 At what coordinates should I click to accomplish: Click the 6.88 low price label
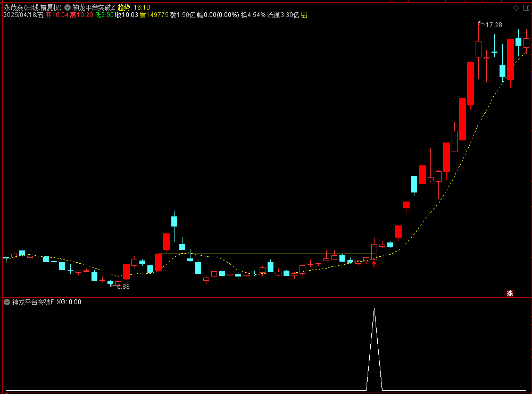(x=123, y=287)
